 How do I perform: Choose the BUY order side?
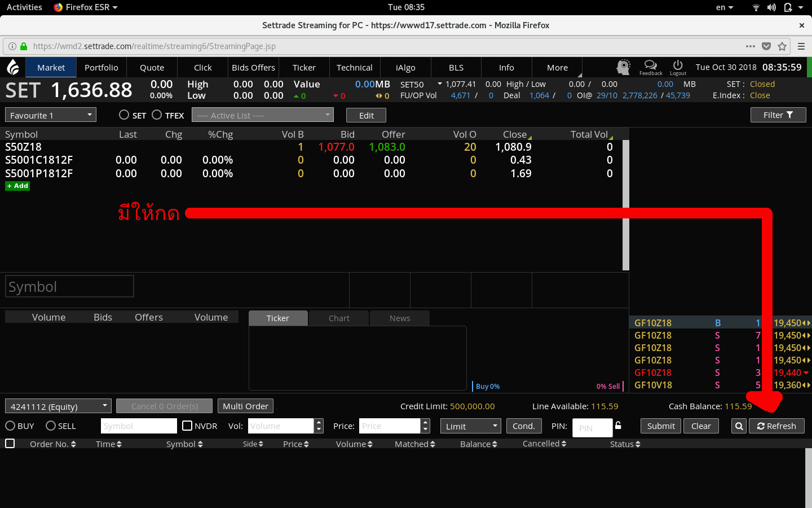tap(10, 426)
